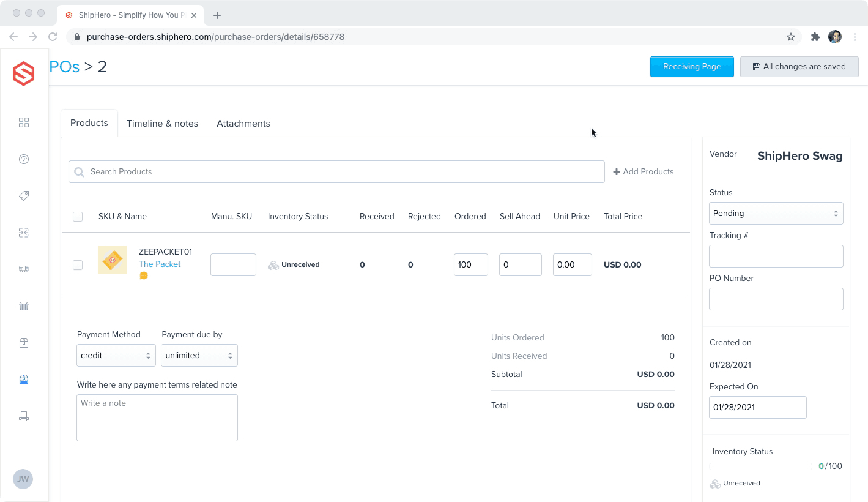This screenshot has width=868, height=502.
Task: Click the orange comment bubble under The Packet
Action: click(144, 275)
